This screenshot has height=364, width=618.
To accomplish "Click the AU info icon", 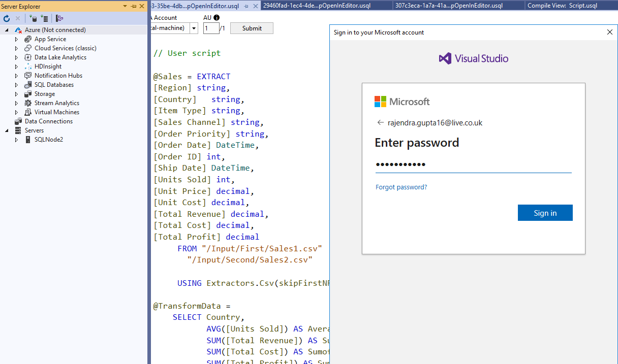I will (217, 18).
